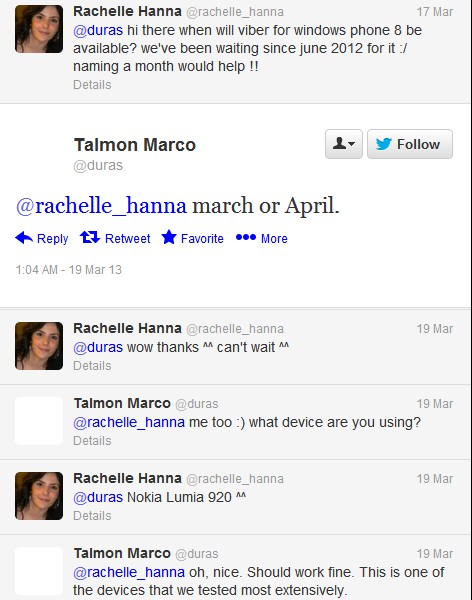
Task: Open Rachelle's avatar on 'wow thanks' tweet
Action: 39,346
